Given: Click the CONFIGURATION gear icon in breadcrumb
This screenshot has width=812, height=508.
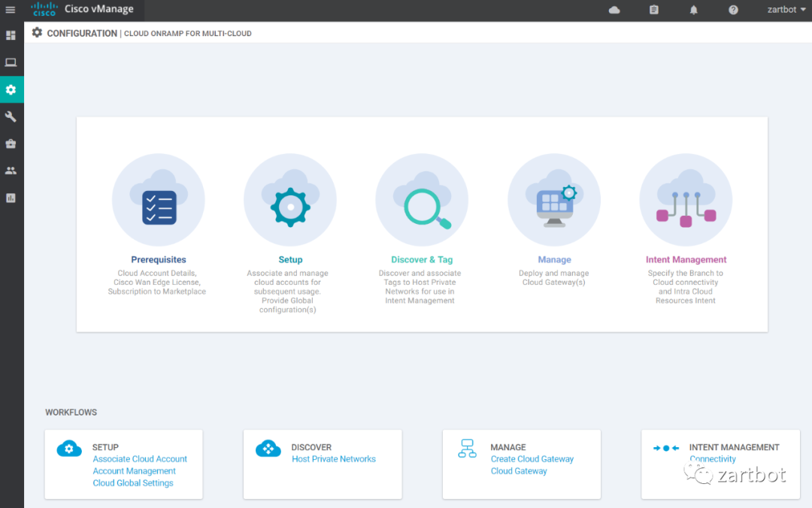Looking at the screenshot, I should click(37, 32).
